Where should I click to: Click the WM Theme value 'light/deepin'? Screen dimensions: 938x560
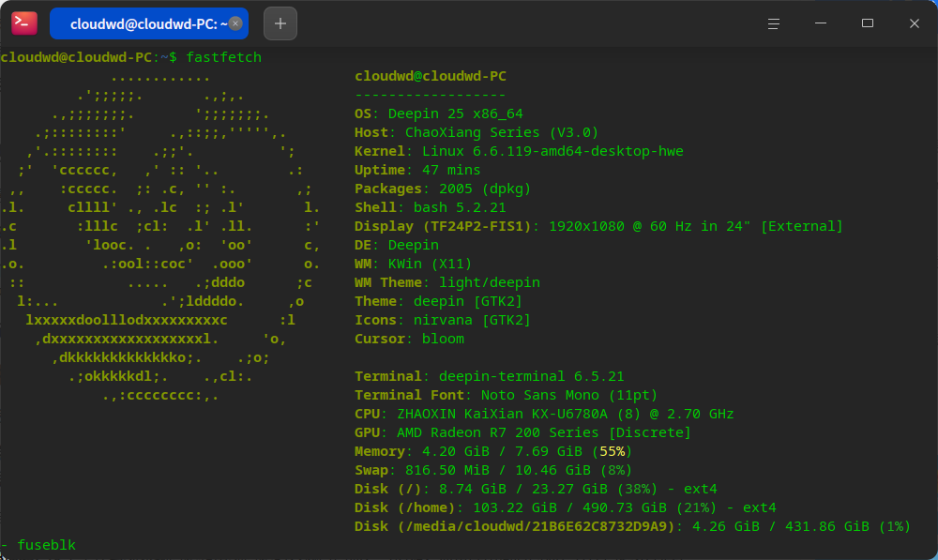pos(490,282)
